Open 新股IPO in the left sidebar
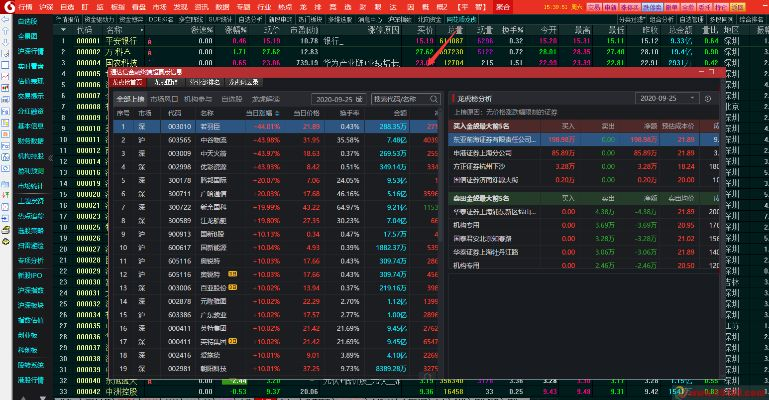 pos(30,273)
